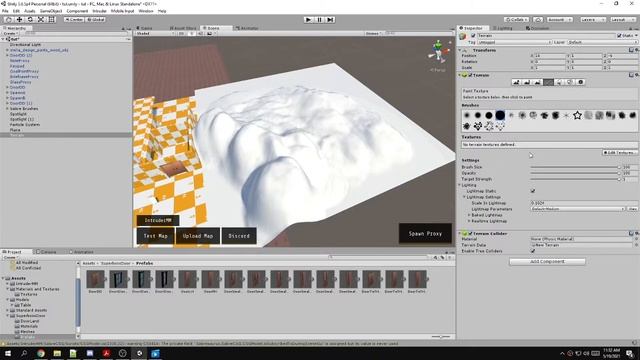Open Lightmap Parameters dropdown

tap(578, 209)
